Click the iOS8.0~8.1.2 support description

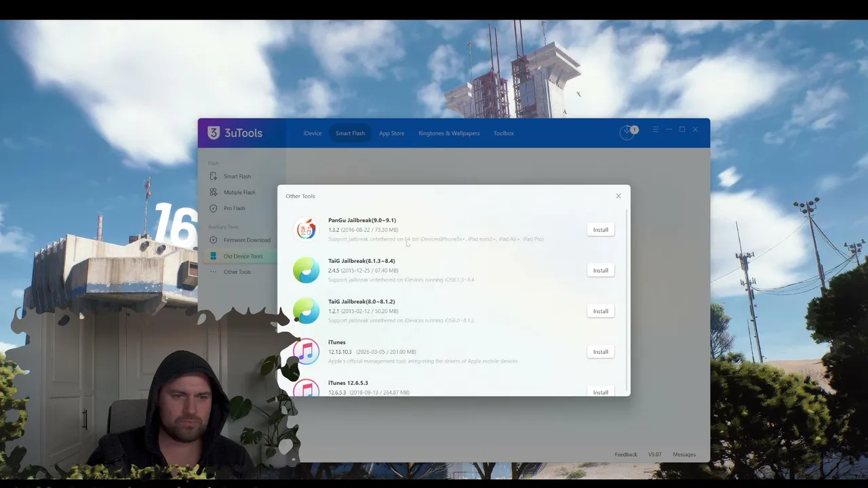pyautogui.click(x=401, y=321)
